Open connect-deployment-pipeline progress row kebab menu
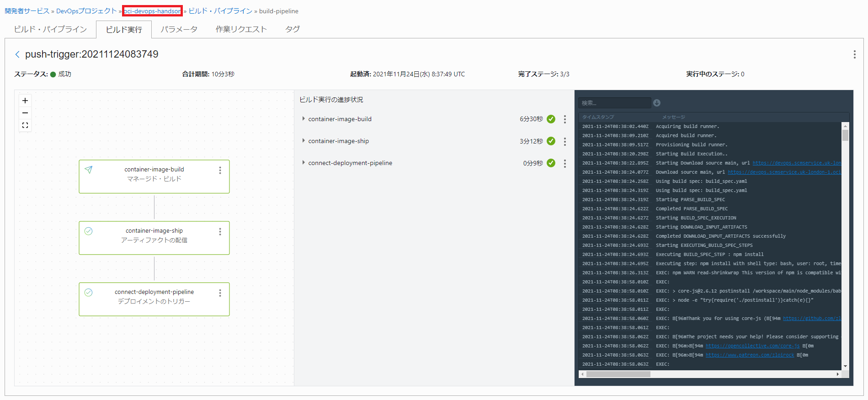868x400 pixels. click(565, 163)
